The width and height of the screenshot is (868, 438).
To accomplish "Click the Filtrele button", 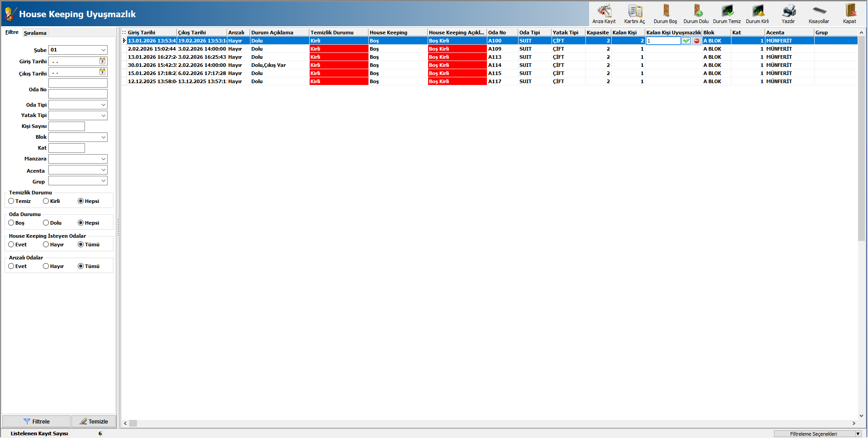I will tap(37, 421).
